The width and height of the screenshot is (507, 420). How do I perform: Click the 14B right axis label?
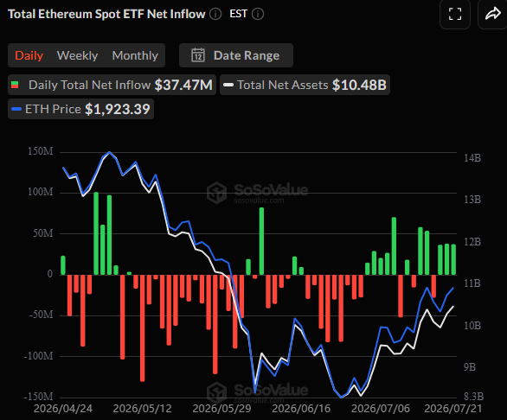tap(472, 158)
